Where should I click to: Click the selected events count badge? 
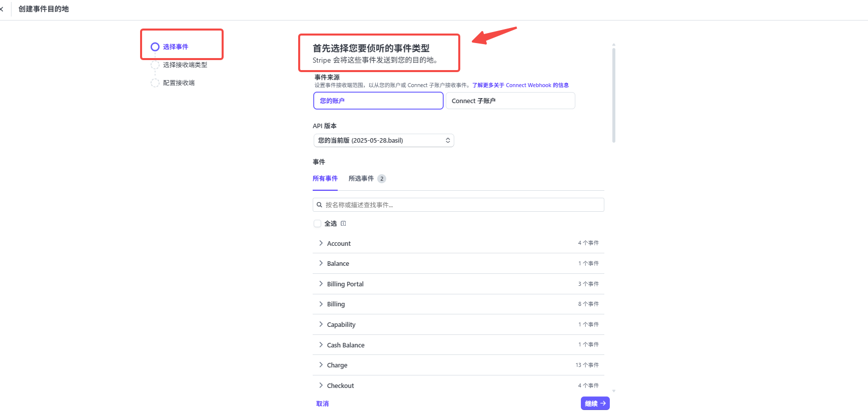click(x=382, y=179)
